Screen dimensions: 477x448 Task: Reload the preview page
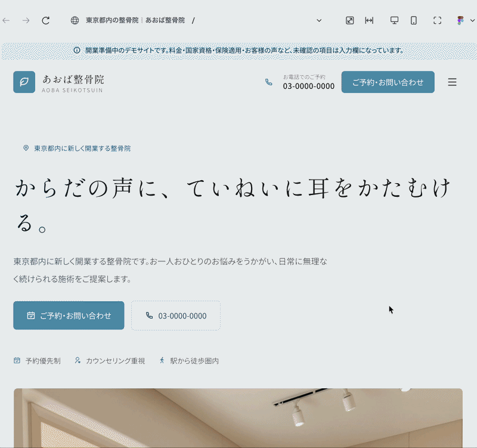point(46,21)
